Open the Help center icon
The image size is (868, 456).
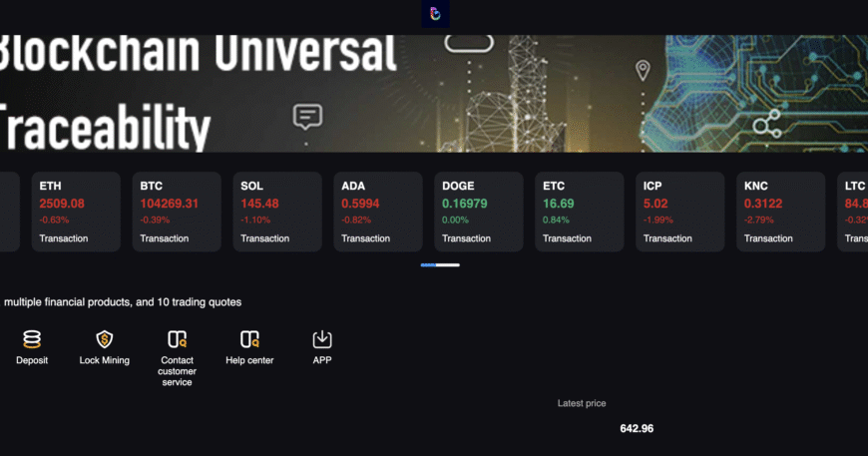(x=249, y=339)
